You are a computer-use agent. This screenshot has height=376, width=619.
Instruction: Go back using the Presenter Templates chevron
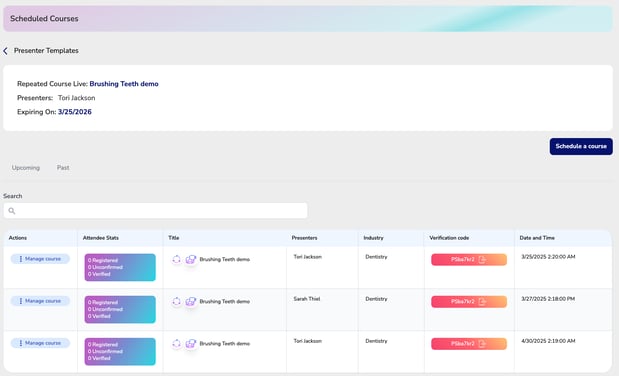point(6,51)
